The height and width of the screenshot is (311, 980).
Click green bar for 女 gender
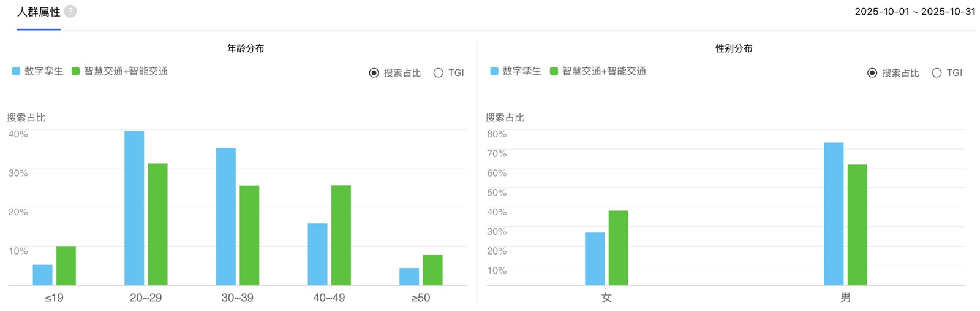tap(619, 248)
